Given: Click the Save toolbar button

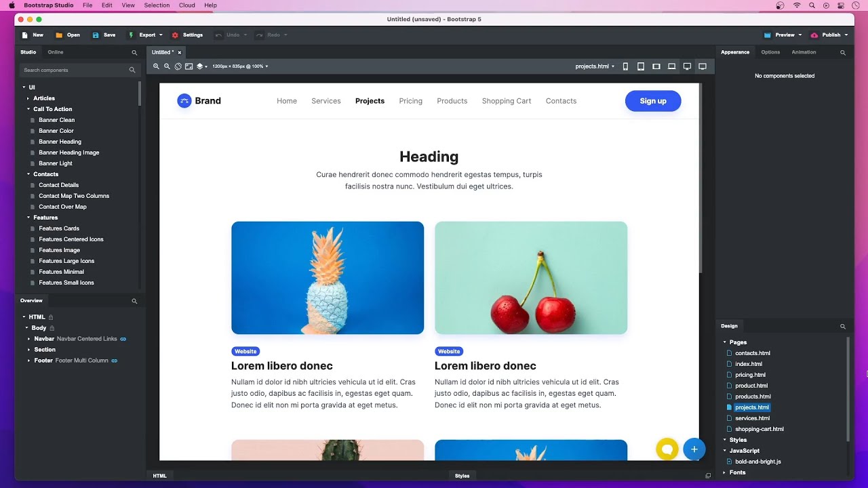Looking at the screenshot, I should point(104,35).
